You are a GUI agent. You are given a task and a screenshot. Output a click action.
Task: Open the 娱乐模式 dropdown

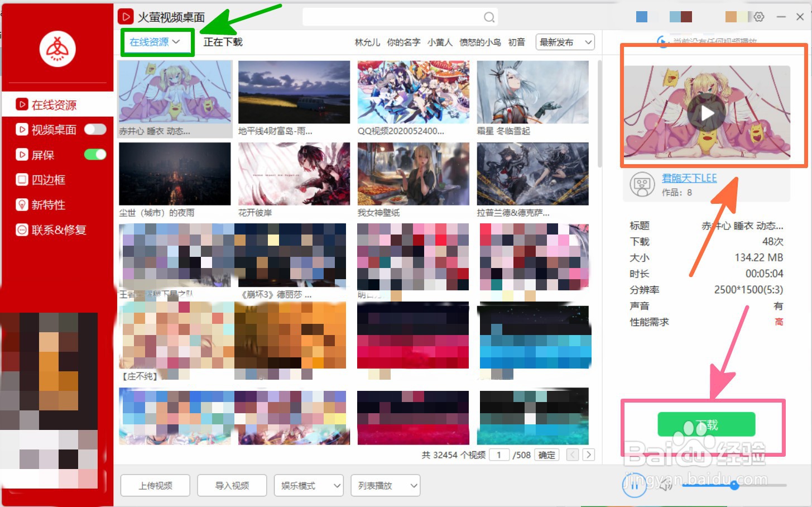(x=309, y=486)
